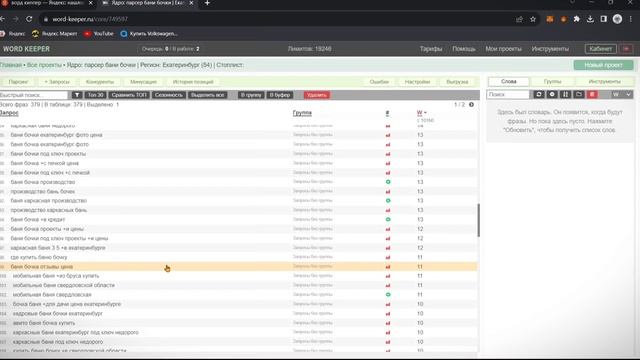640x360 pixels.
Task: Click the Топ 30 button
Action: 96,95
